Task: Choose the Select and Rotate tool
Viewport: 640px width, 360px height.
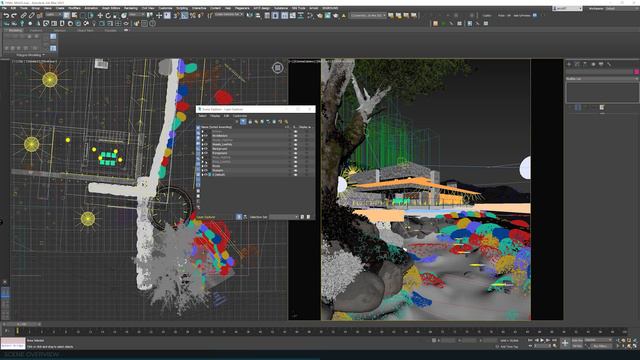Action: tap(108, 16)
